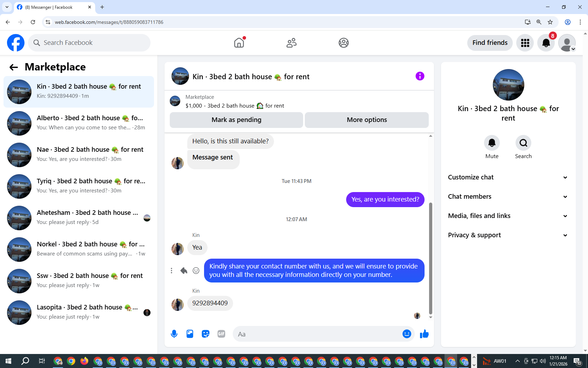Expand Media, files and links section
The image size is (588, 368).
[x=508, y=216]
